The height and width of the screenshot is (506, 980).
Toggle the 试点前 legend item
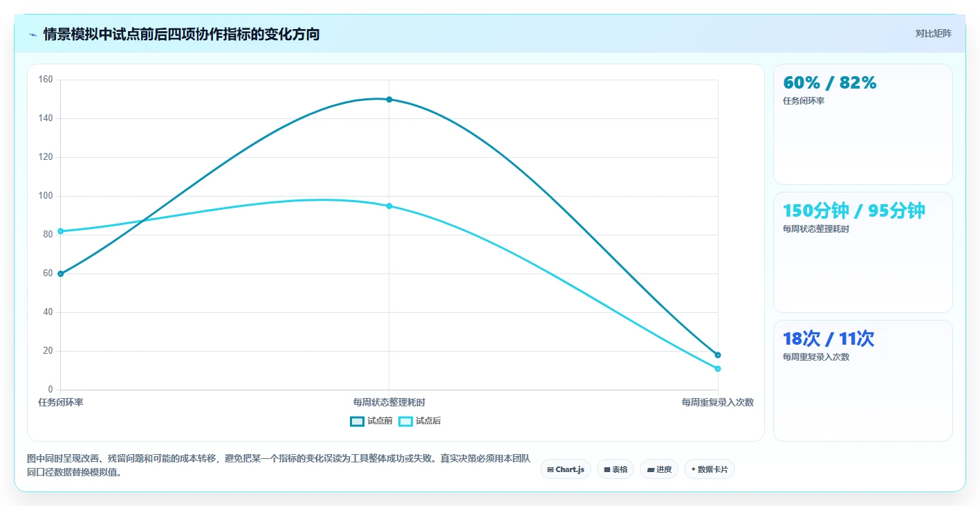pyautogui.click(x=371, y=421)
